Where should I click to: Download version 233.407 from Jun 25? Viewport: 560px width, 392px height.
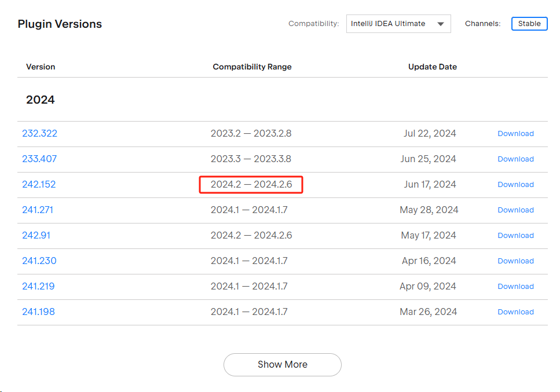pyautogui.click(x=515, y=159)
